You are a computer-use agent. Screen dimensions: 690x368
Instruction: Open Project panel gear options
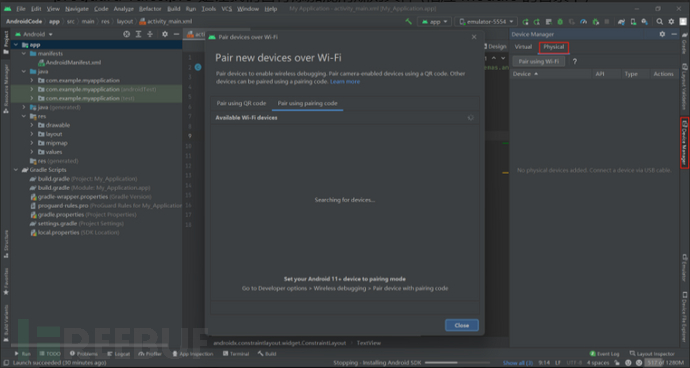point(165,34)
